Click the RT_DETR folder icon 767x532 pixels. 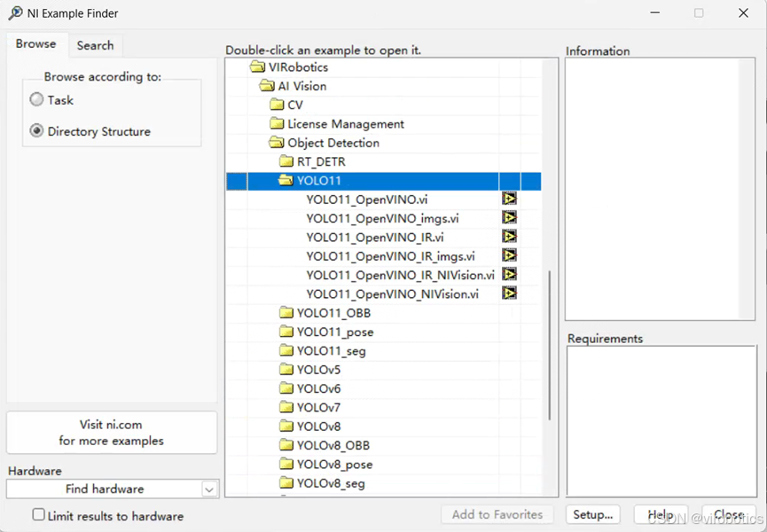pyautogui.click(x=286, y=161)
